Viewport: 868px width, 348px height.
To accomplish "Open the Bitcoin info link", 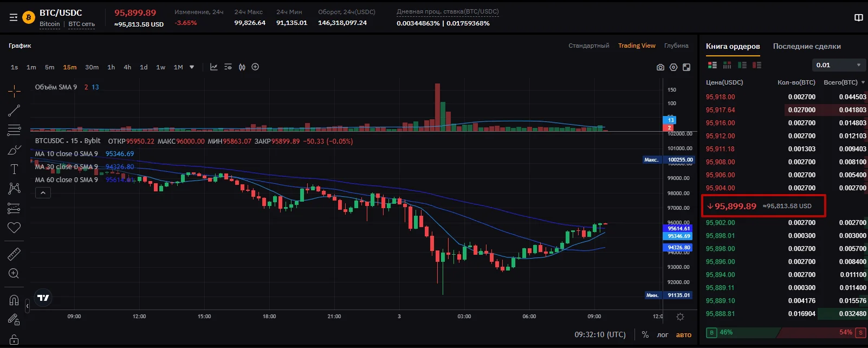I will (x=50, y=24).
